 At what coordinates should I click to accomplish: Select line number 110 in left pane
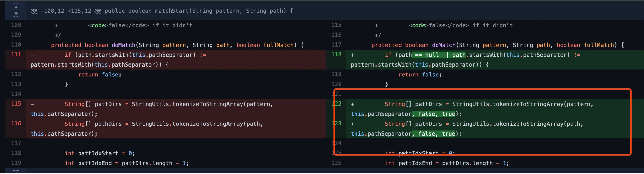(16, 45)
